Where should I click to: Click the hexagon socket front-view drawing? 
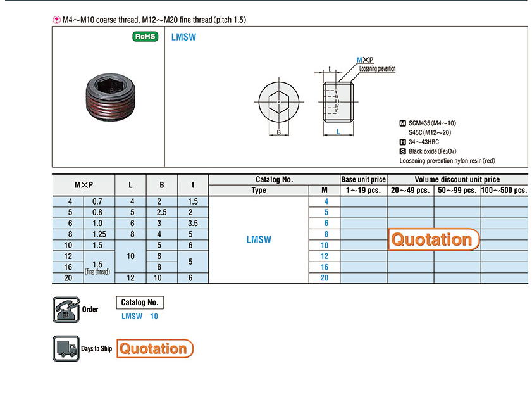[278, 102]
